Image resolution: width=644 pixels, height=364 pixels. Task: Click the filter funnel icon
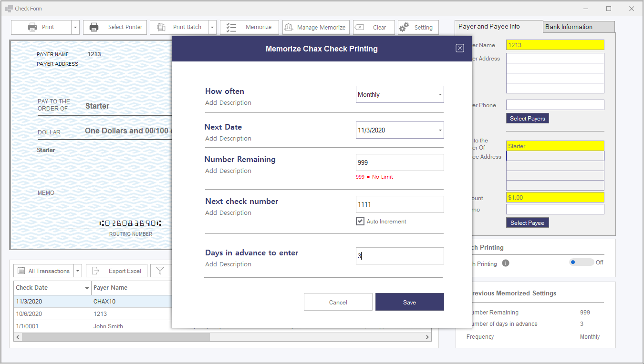[x=160, y=271]
